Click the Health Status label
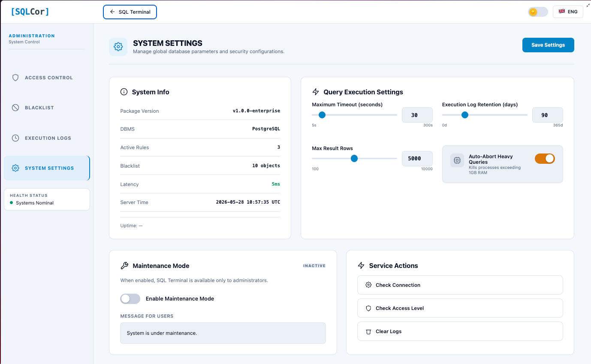The height and width of the screenshot is (364, 591). coord(29,196)
